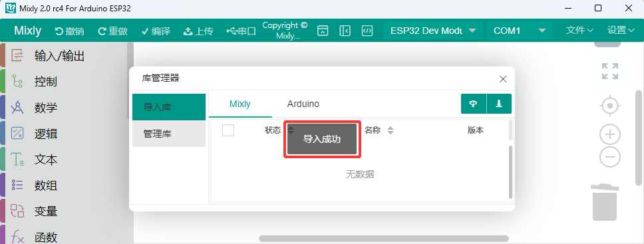The height and width of the screenshot is (244, 644).
Task: Check the select-all checkbox in table header
Action: tap(228, 130)
